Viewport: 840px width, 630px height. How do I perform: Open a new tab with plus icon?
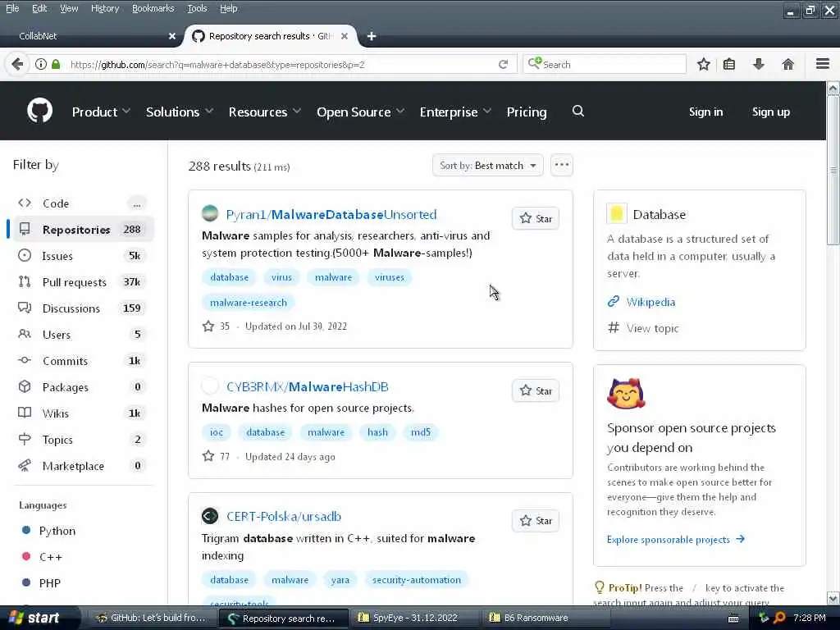point(372,36)
